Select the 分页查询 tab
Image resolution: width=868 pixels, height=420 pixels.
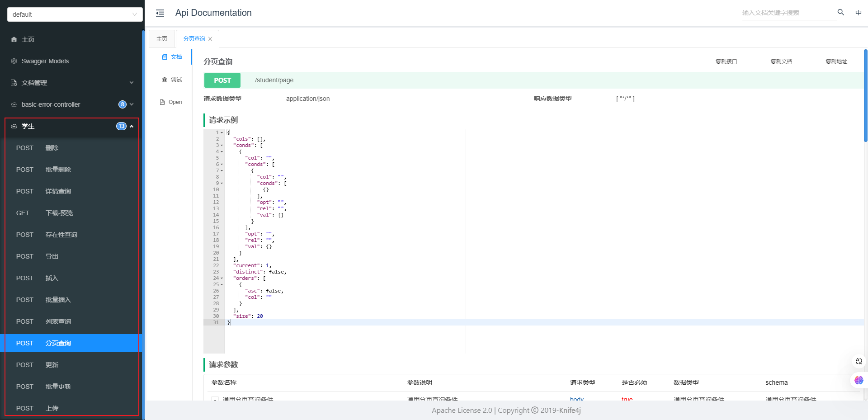[194, 39]
